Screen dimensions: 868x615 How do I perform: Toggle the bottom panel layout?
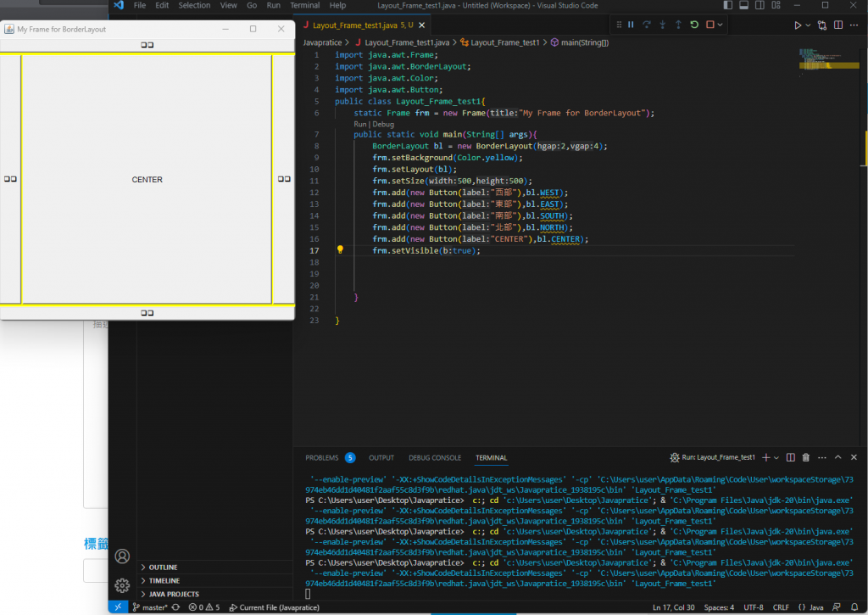[743, 6]
